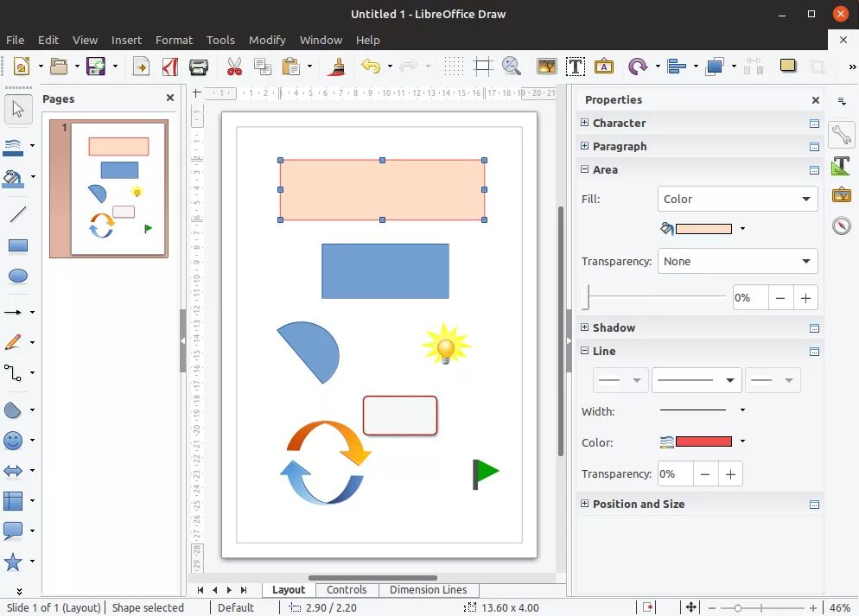Open the File menu
Viewport: 859px width, 616px height.
[16, 40]
